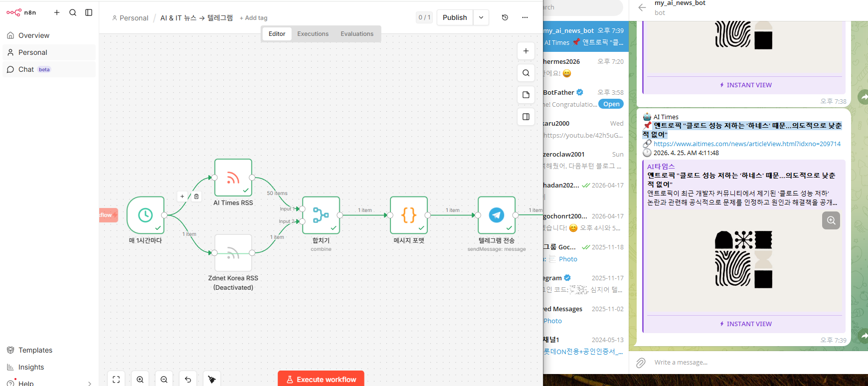Open BotFather chat in Telegram
This screenshot has height=386, width=868.
[x=586, y=98]
